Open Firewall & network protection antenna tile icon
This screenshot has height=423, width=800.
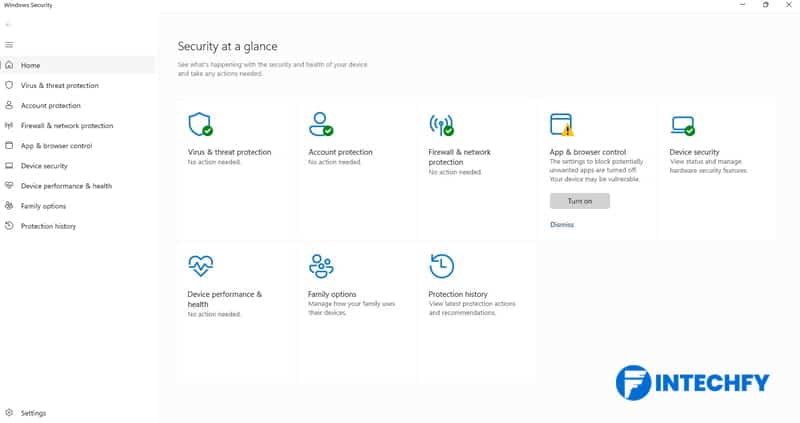coord(441,125)
